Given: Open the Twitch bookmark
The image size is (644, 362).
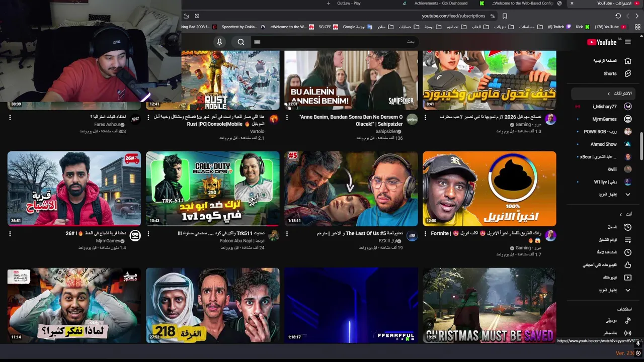Looking at the screenshot, I should point(559,27).
